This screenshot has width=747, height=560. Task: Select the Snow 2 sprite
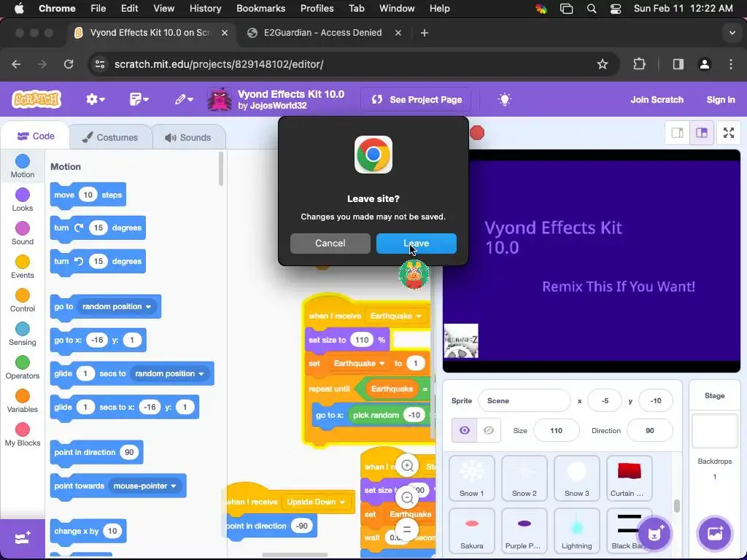524,478
